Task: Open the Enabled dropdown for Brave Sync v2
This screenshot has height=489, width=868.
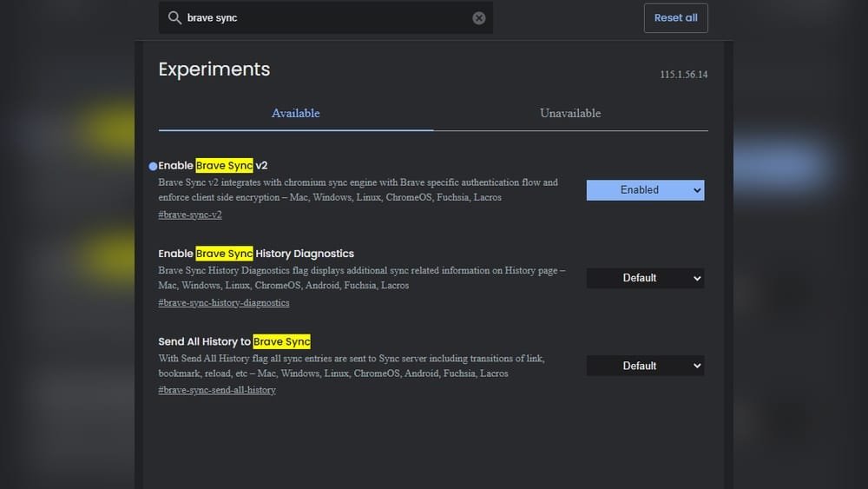Action: 645,190
